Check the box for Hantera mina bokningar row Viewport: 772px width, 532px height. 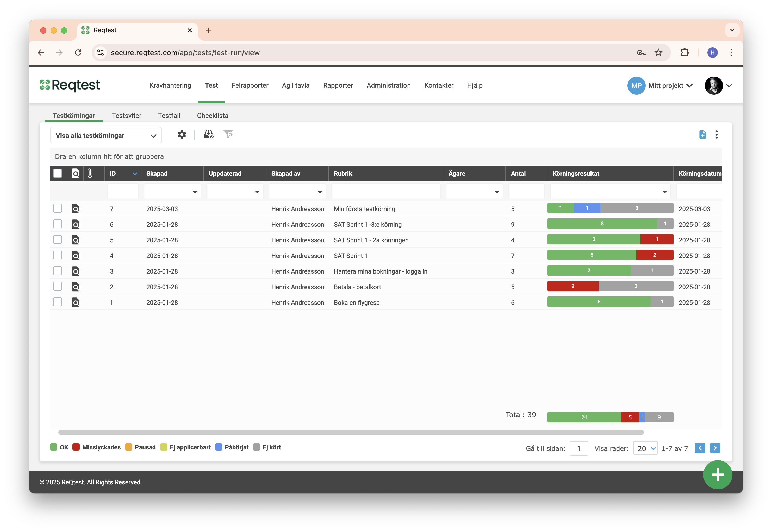click(x=58, y=271)
